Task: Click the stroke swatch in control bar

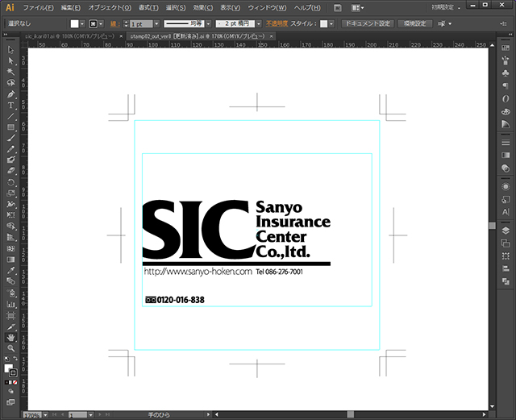Action: (94, 23)
